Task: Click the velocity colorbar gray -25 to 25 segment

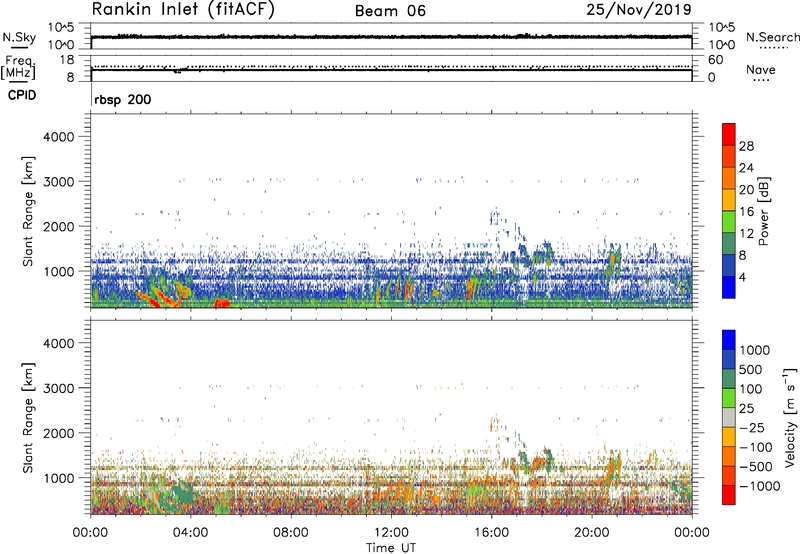Action: [x=729, y=417]
